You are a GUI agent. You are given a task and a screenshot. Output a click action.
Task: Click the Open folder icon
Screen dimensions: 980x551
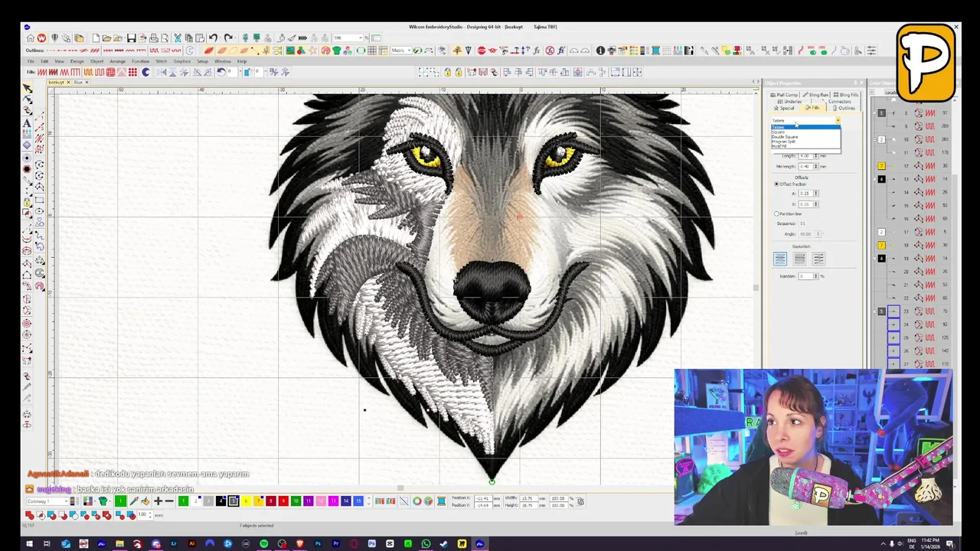(x=106, y=38)
